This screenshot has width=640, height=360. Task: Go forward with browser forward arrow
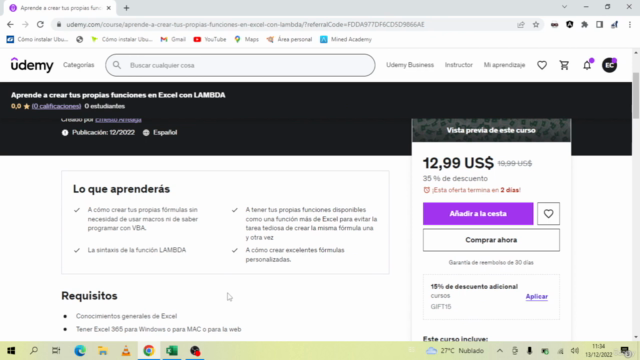click(x=25, y=24)
